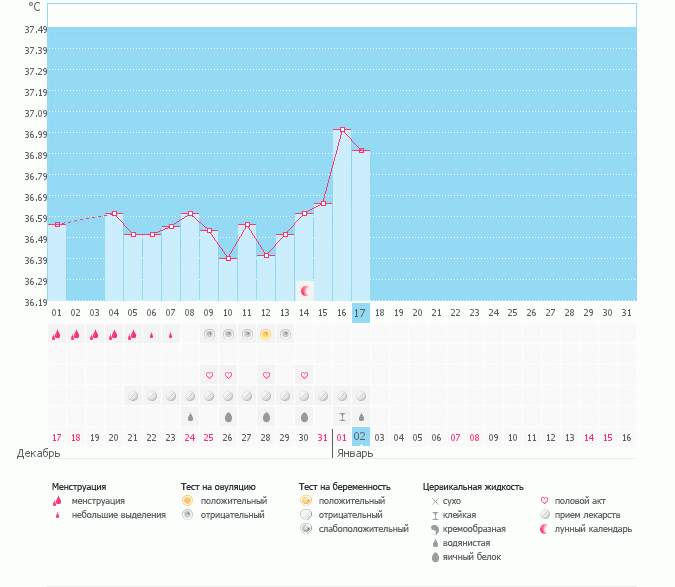
Task: Click the слабоположительный legend label
Action: [364, 529]
